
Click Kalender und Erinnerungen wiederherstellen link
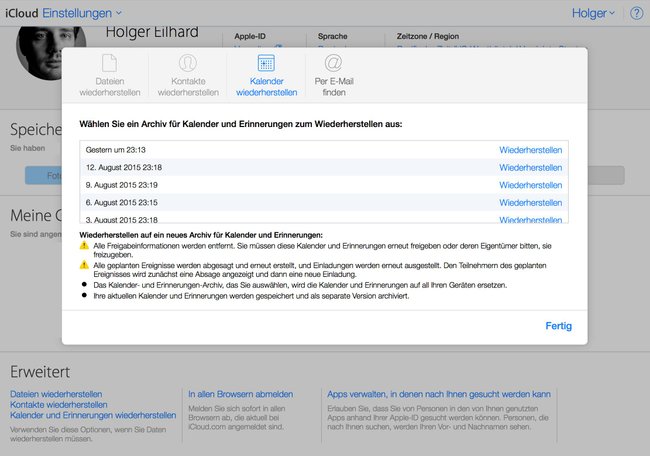click(x=93, y=415)
